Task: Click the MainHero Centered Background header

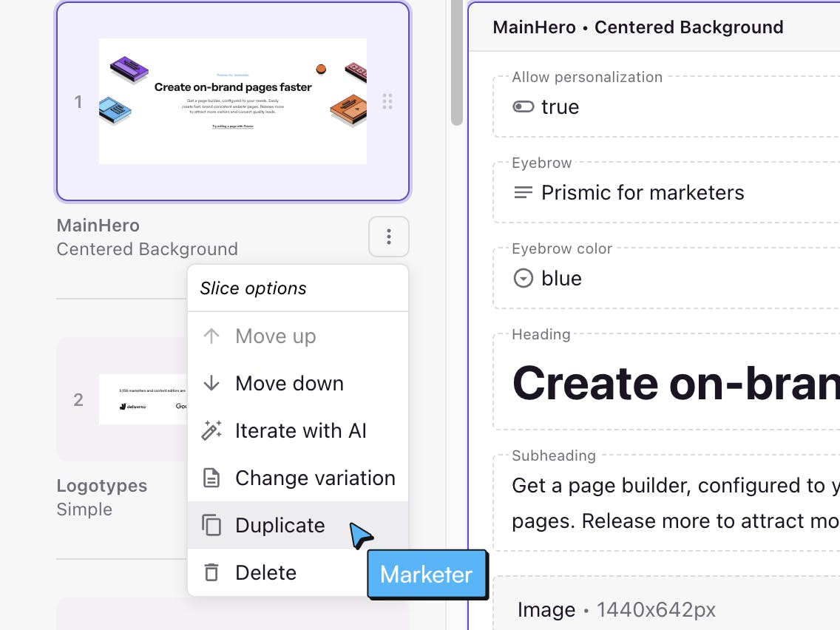Action: coord(637,27)
